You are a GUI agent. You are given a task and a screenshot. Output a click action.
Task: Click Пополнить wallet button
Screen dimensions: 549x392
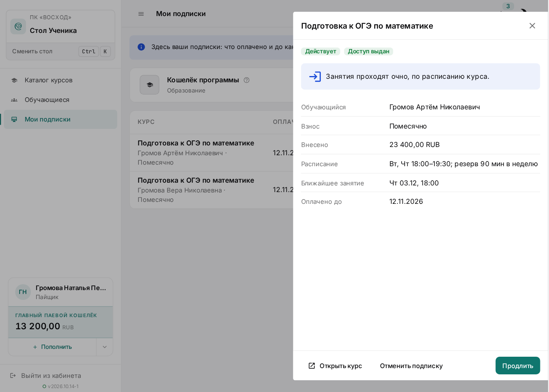point(53,347)
